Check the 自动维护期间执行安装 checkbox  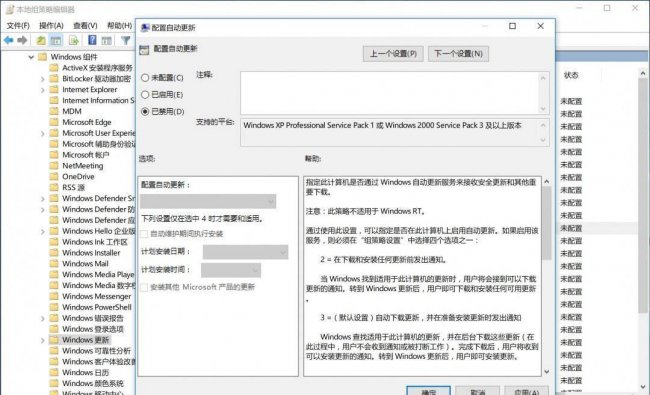coord(144,234)
